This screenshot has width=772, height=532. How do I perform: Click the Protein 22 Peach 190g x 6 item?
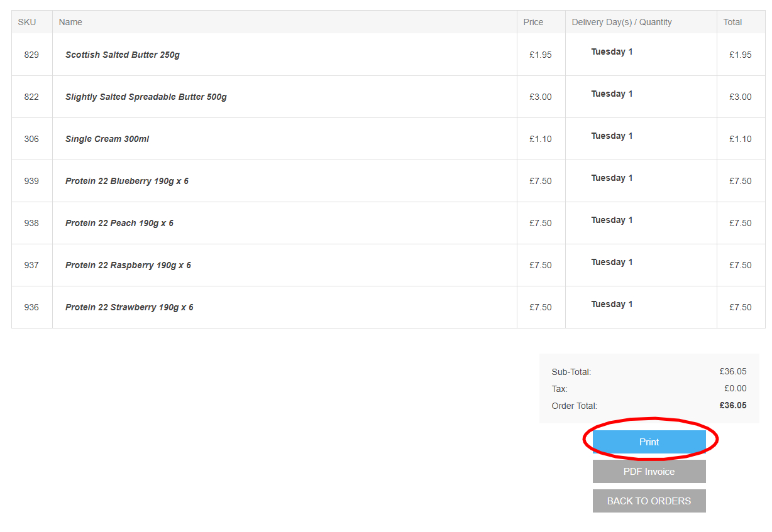click(119, 223)
